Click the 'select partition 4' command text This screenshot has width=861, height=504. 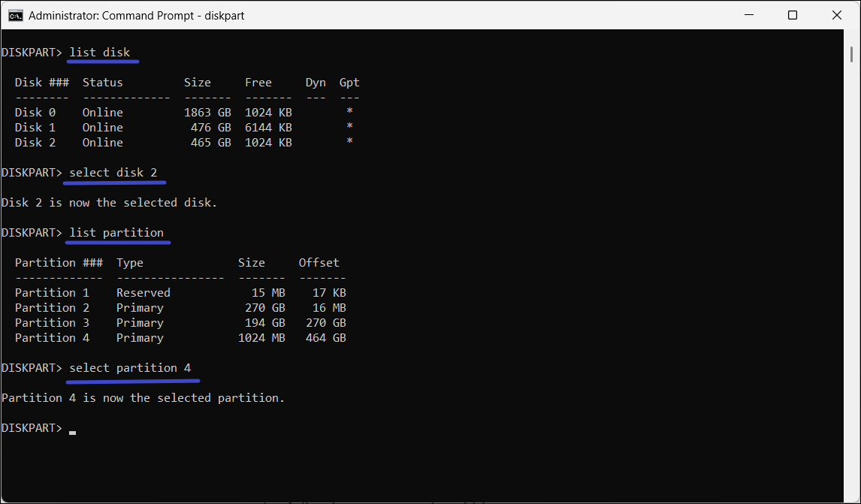point(129,368)
